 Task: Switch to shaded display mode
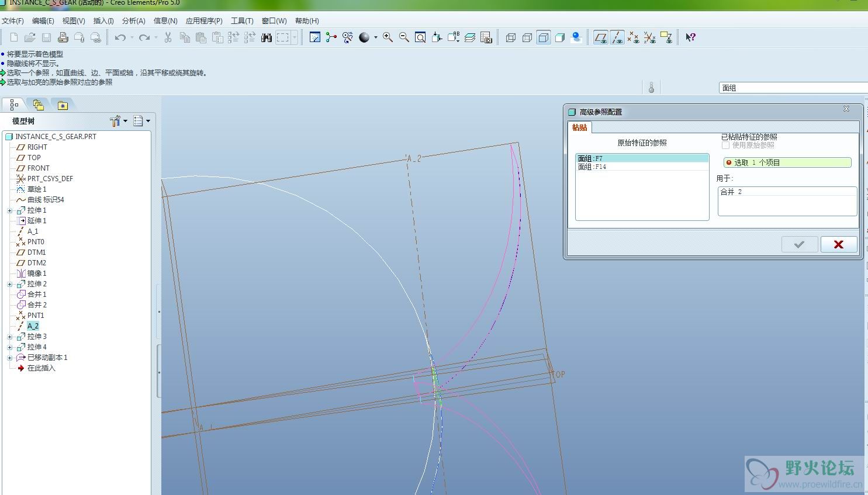pyautogui.click(x=559, y=37)
